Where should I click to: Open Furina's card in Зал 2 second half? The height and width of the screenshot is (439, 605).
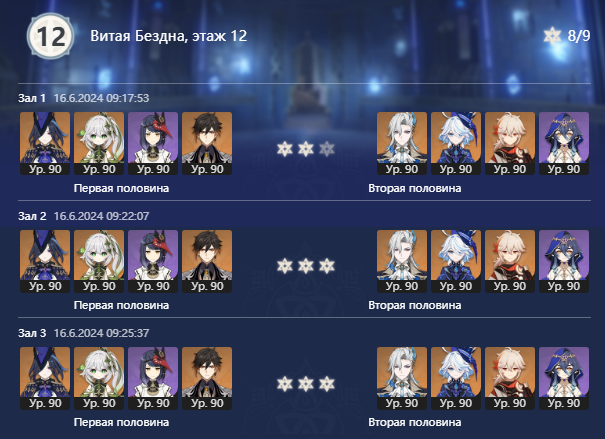click(456, 261)
